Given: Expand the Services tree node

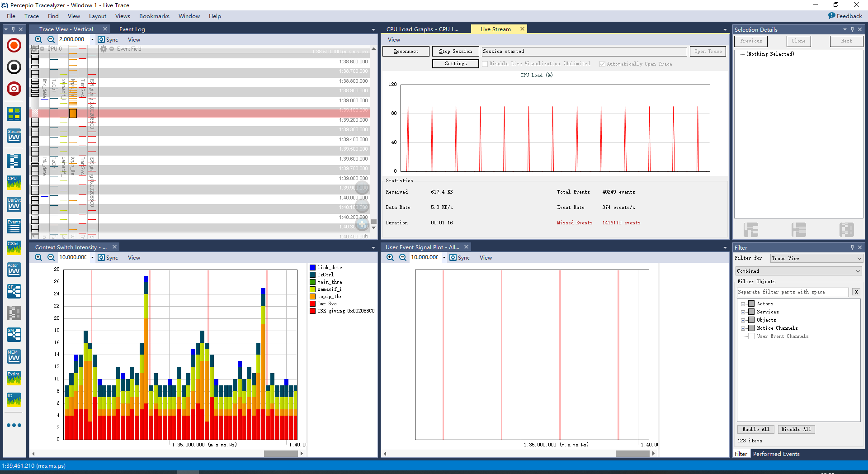Looking at the screenshot, I should 744,312.
